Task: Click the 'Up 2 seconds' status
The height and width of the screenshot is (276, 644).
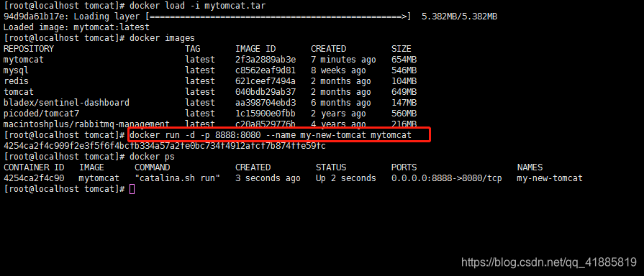Action: [x=346, y=178]
